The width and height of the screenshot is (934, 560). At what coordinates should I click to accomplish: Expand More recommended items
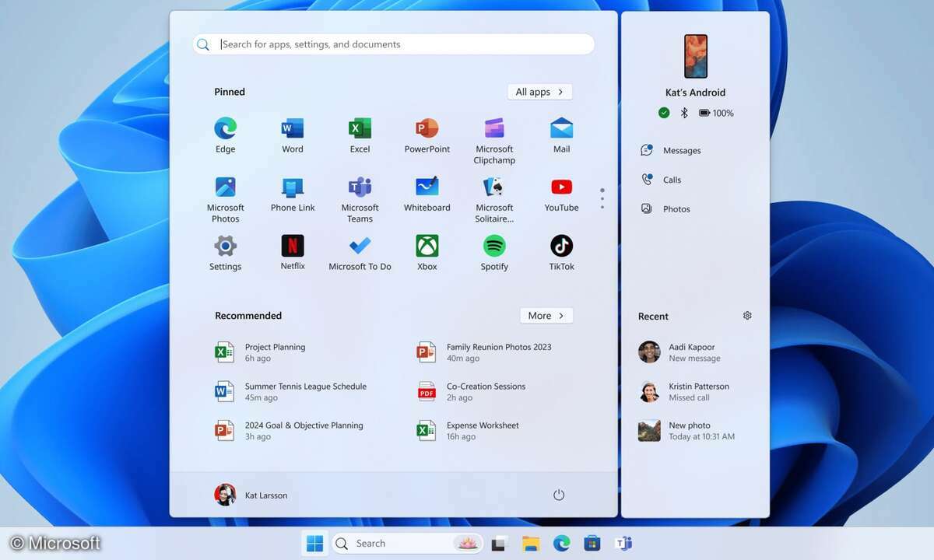pos(546,315)
